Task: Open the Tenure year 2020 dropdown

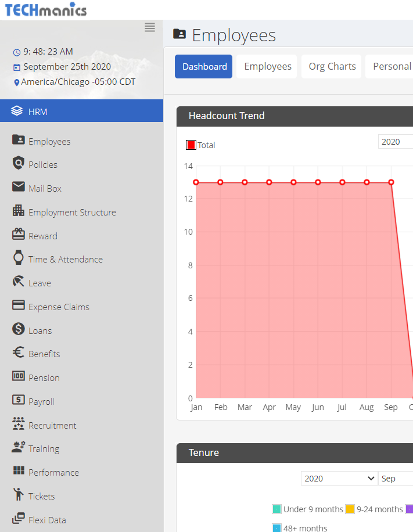Action: point(339,479)
